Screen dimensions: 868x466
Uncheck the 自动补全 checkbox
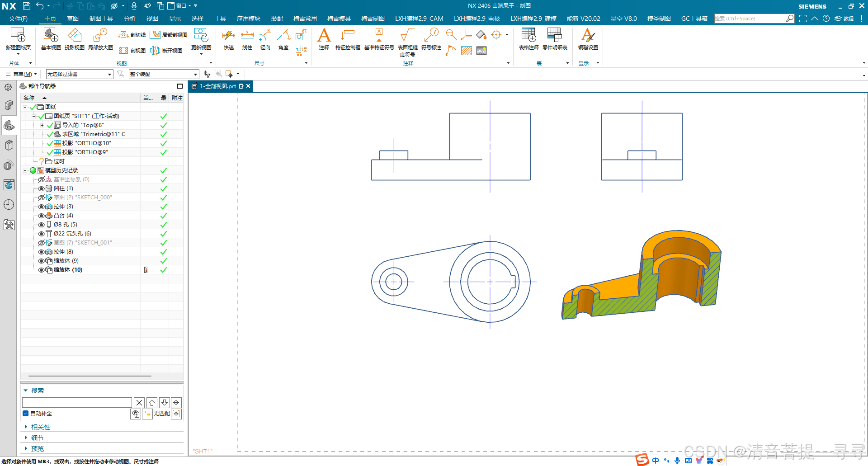click(x=25, y=413)
